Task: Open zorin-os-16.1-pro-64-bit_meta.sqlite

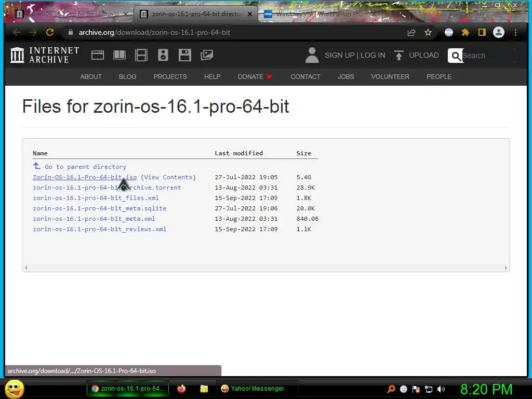Action: [99, 208]
